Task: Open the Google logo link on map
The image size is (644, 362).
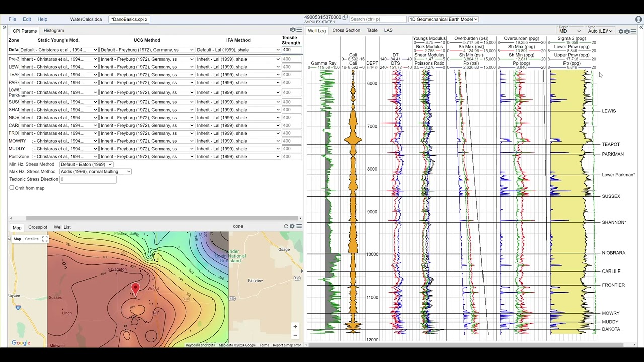Action: [21, 343]
